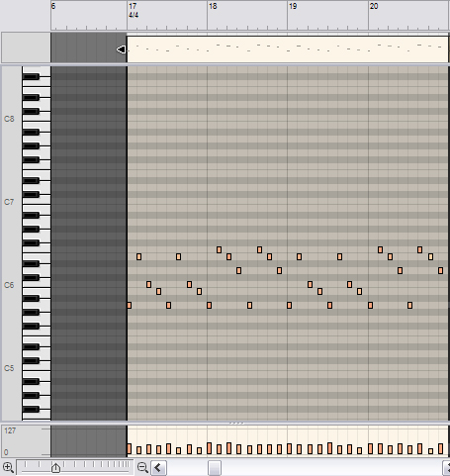The width and height of the screenshot is (450, 476).
Task: Select bar 19 on the timeline ruler
Action: point(293,6)
